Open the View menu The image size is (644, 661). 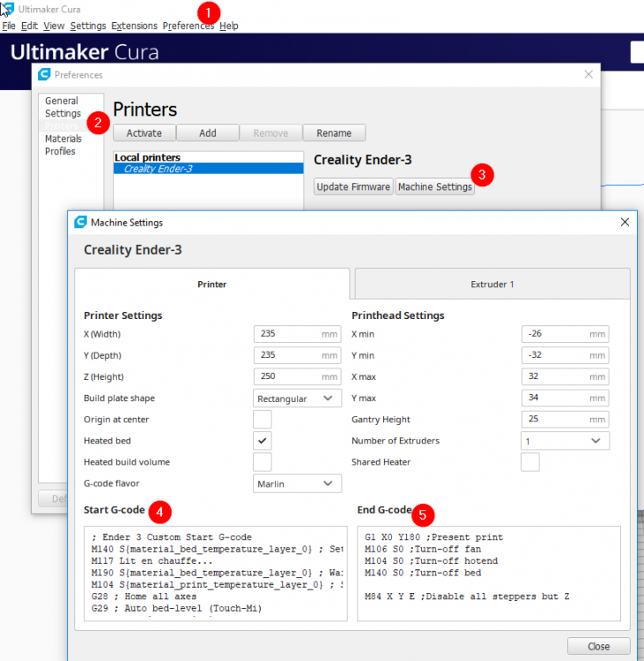(54, 26)
